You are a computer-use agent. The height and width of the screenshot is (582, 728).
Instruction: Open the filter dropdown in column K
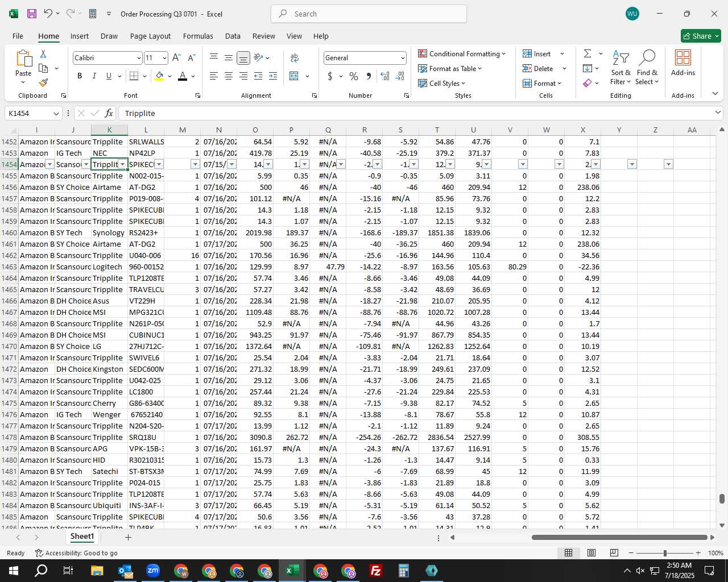122,164
